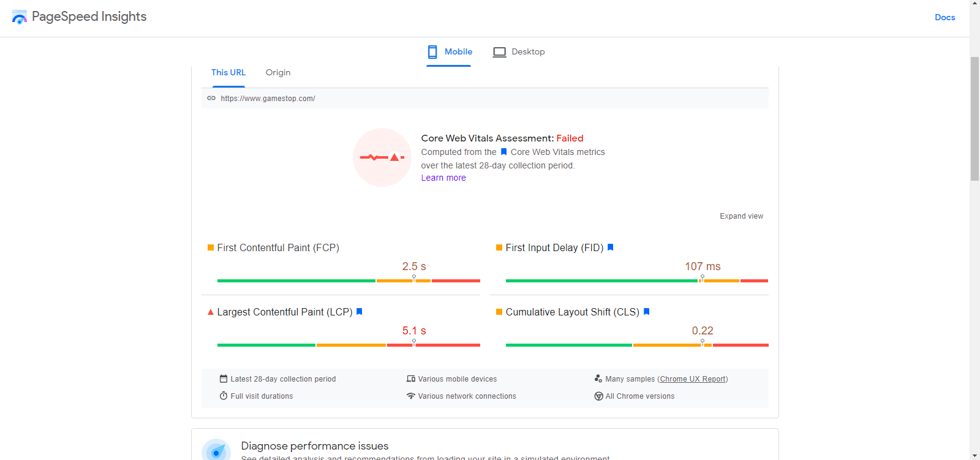Click the bookmark icon next to FID
Viewport: 980px width, 460px height.
[610, 247]
